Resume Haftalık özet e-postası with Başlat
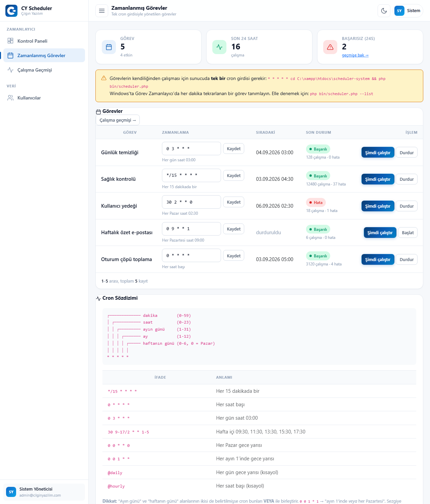This screenshot has width=430, height=504. (x=408, y=233)
